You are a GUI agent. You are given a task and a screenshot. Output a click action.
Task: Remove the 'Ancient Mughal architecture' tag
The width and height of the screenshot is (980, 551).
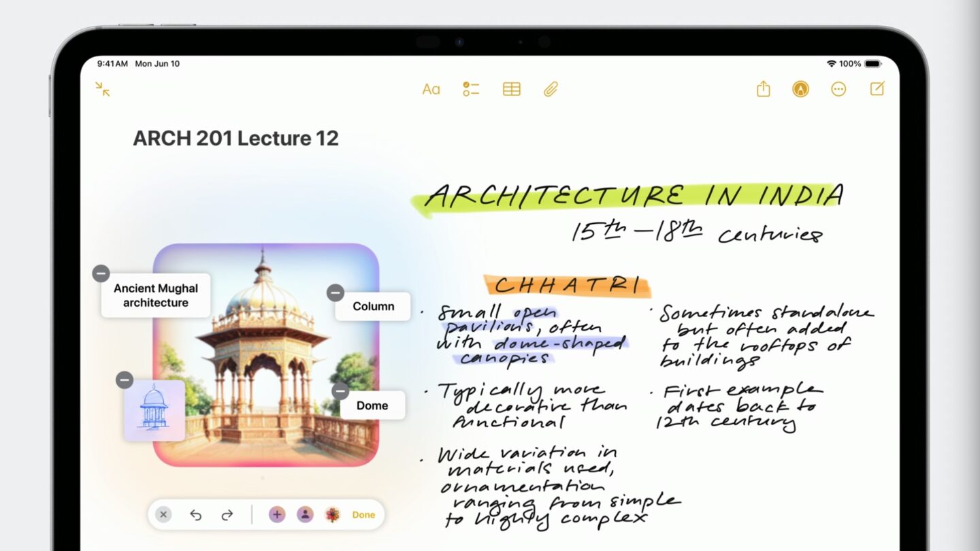pyautogui.click(x=101, y=273)
